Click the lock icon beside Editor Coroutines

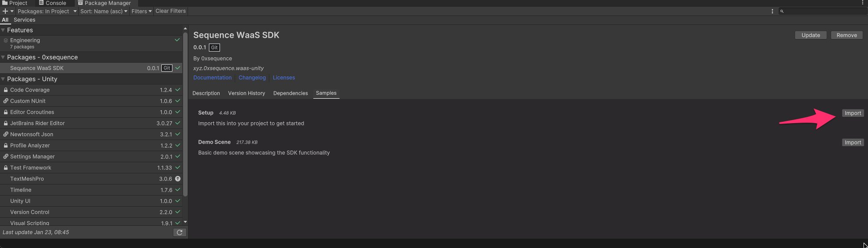coord(6,112)
